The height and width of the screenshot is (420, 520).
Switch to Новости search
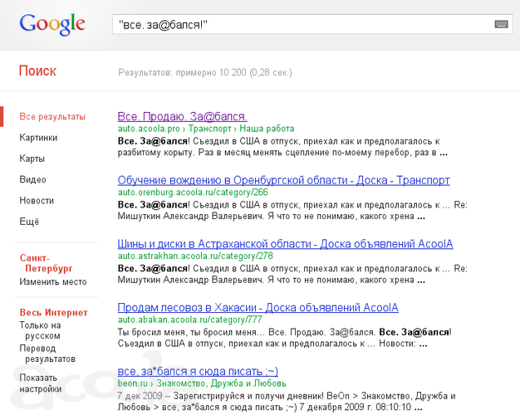[x=37, y=201]
